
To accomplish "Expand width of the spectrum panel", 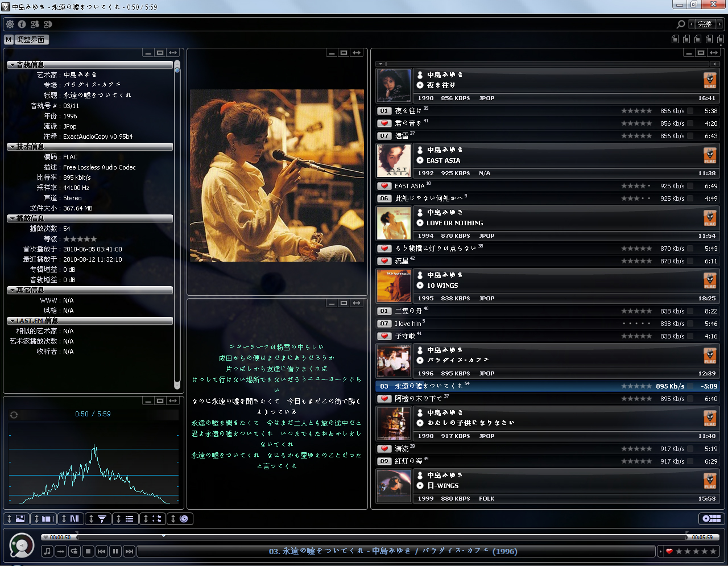I will pyautogui.click(x=173, y=401).
